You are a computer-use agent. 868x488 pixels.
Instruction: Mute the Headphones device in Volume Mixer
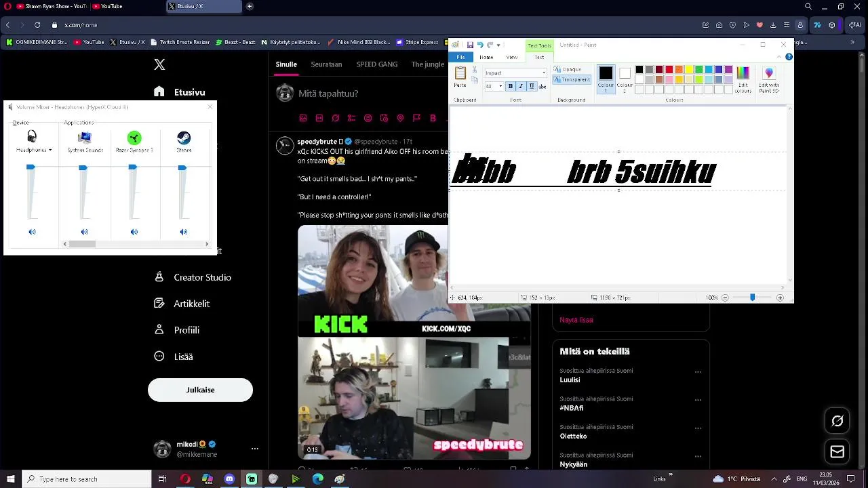32,232
